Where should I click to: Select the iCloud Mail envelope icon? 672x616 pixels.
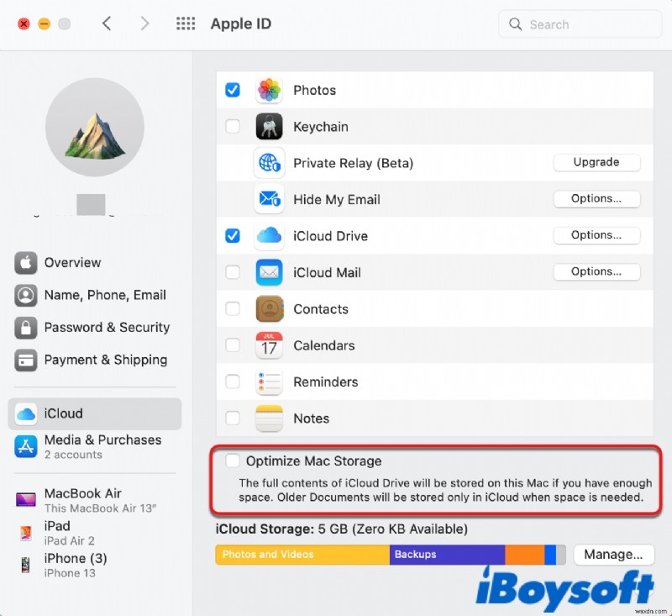(269, 272)
